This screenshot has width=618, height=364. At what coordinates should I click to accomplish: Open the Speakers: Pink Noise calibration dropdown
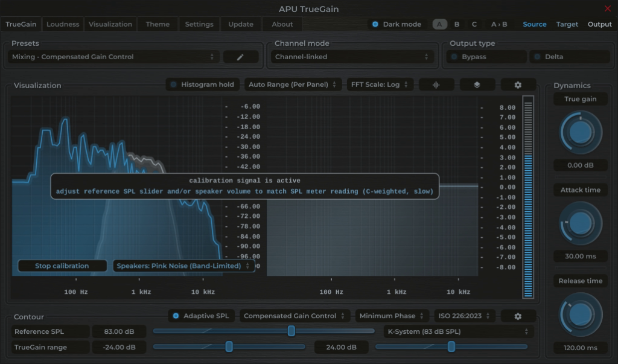tap(183, 266)
